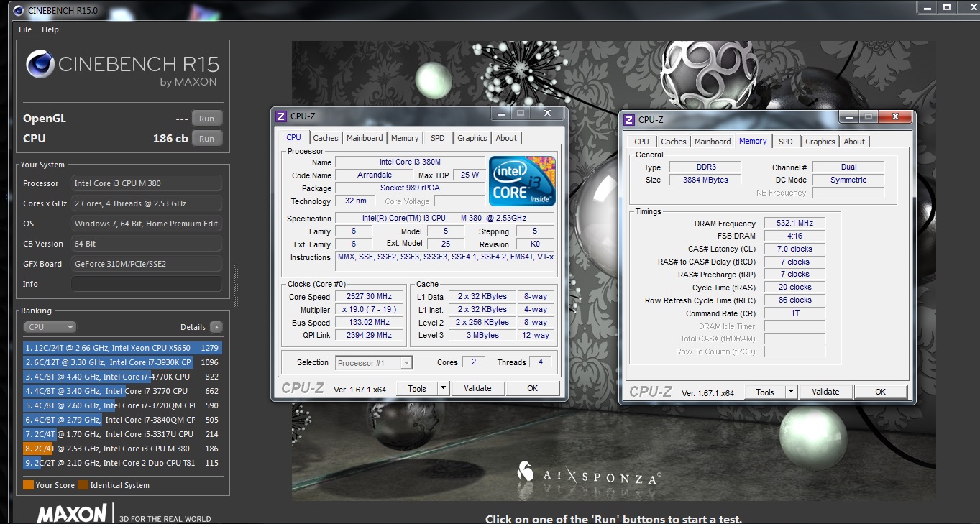Switch to Graphics tab in left CPU-Z
Viewport: 980px width, 524px height.
pos(472,138)
